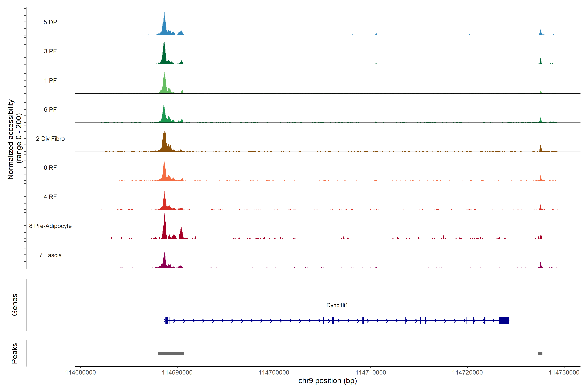Click the 4 RF track label
The width and height of the screenshot is (588, 392).
tap(50, 197)
